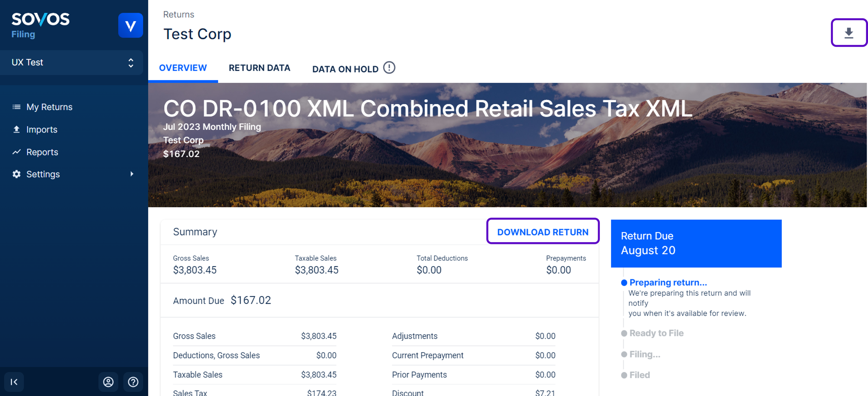Open the user account profile icon
This screenshot has width=868, height=396.
[108, 382]
